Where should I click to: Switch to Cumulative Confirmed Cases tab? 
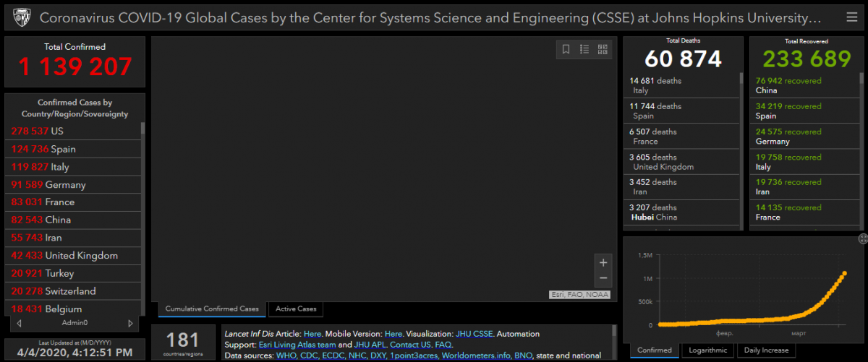pyautogui.click(x=212, y=309)
